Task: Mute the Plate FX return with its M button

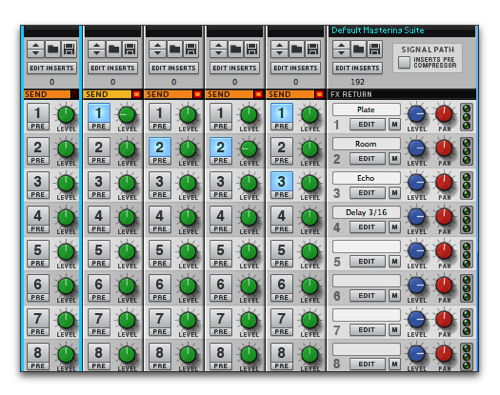Action: (x=395, y=124)
